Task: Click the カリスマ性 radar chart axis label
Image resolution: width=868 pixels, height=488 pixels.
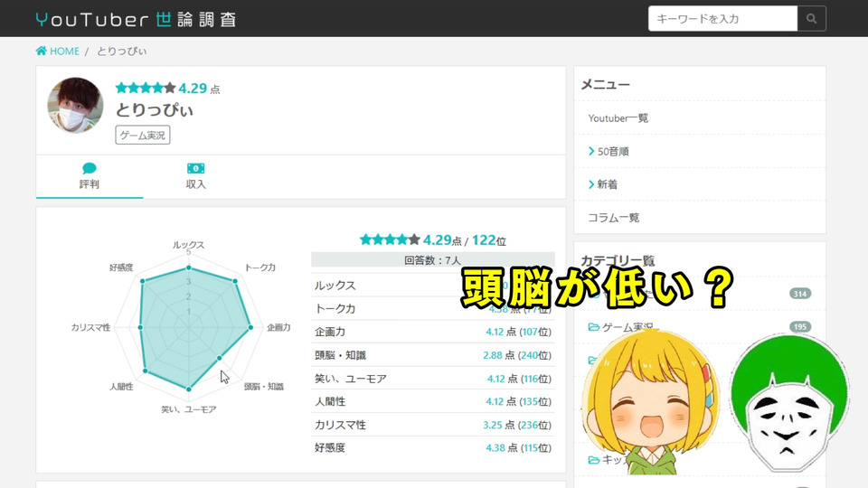Action: tap(90, 327)
